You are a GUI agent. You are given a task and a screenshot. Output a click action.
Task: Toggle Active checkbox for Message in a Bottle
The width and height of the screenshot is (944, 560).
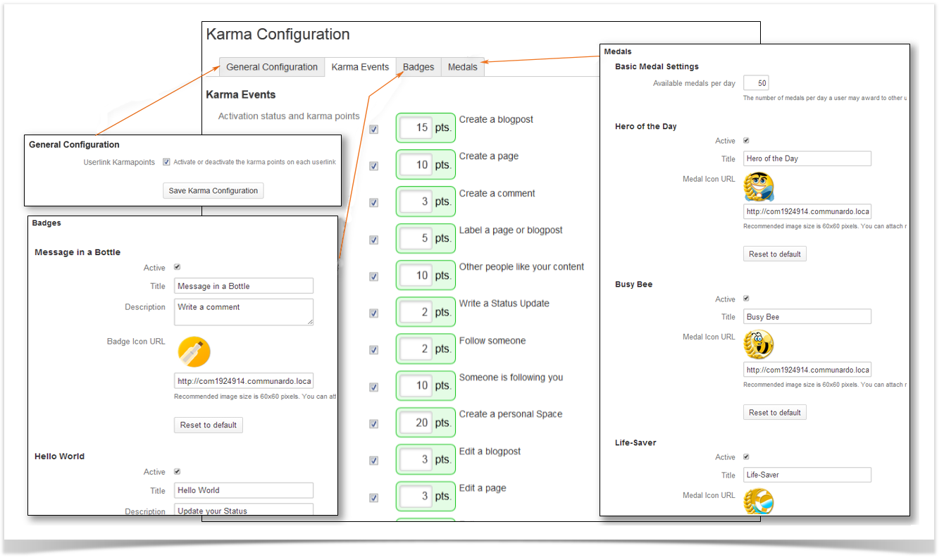coord(177,268)
